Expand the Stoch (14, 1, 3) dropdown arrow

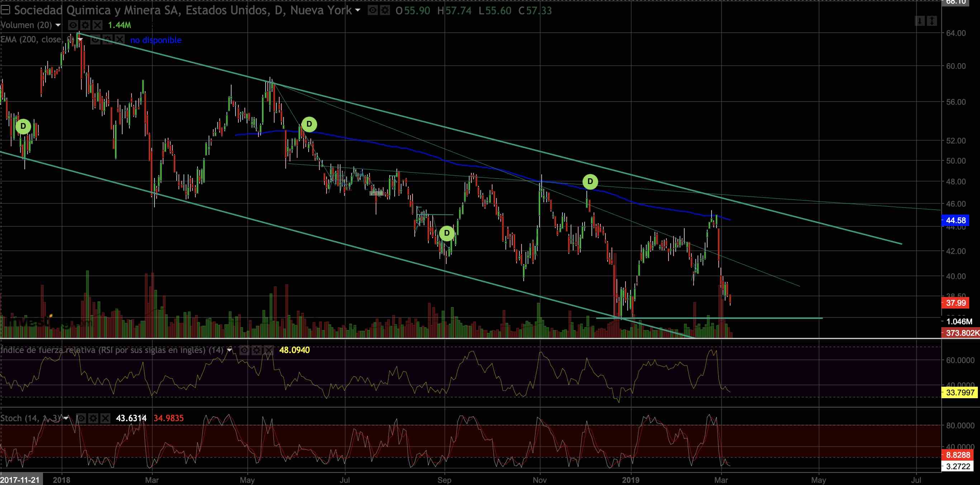pos(66,418)
